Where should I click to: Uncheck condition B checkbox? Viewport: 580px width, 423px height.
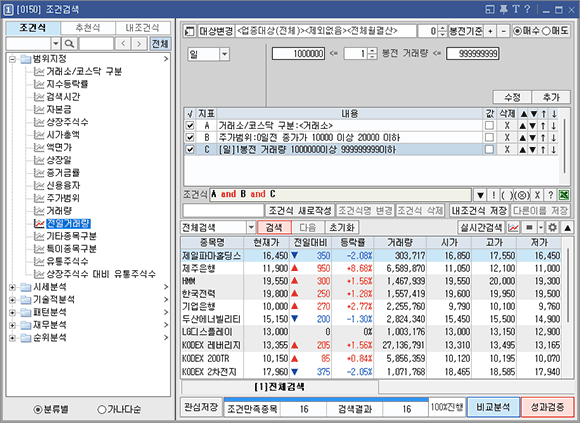[190, 138]
